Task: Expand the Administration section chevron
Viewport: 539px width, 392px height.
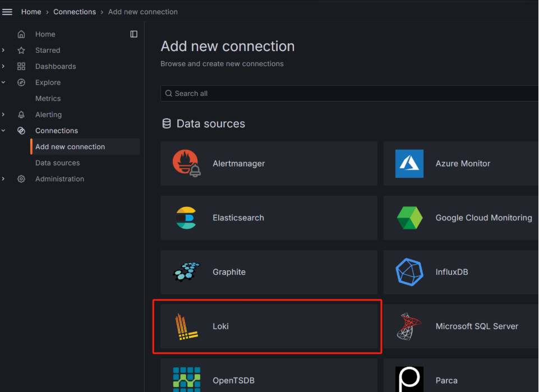Action: pos(4,179)
